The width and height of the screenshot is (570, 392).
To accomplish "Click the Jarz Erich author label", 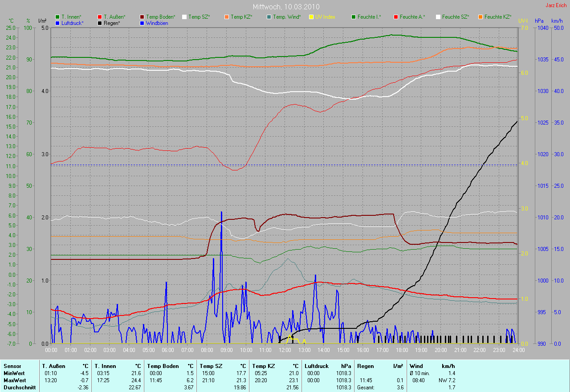I will point(557,5).
